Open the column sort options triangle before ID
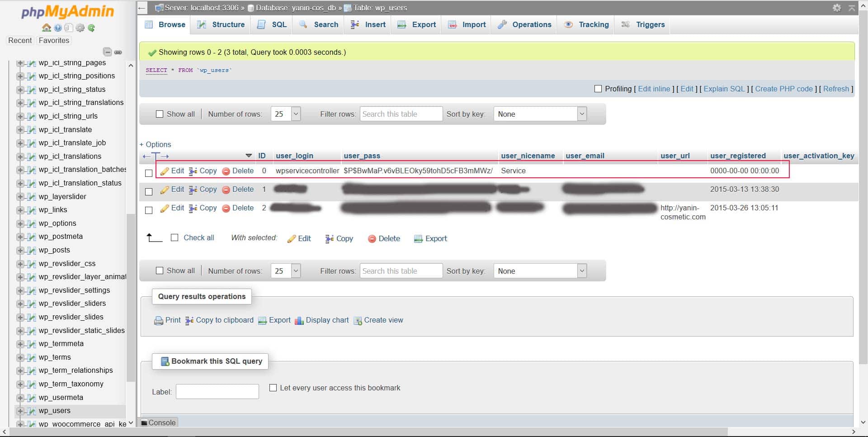The height and width of the screenshot is (437, 868). (249, 156)
